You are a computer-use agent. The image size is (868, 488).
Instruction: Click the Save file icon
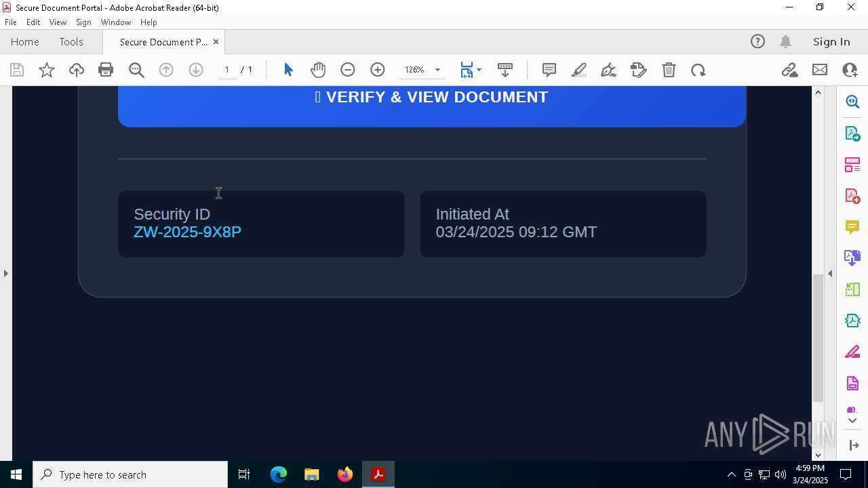[x=17, y=70]
